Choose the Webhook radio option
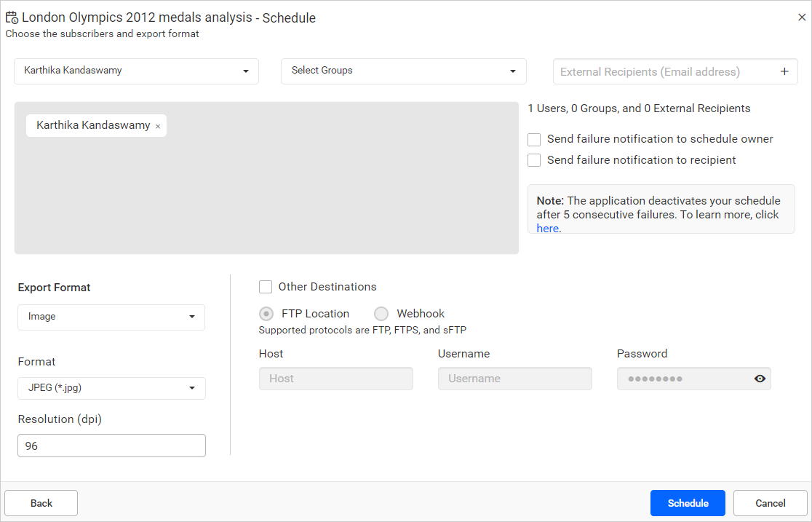This screenshot has height=522, width=812. (381, 314)
